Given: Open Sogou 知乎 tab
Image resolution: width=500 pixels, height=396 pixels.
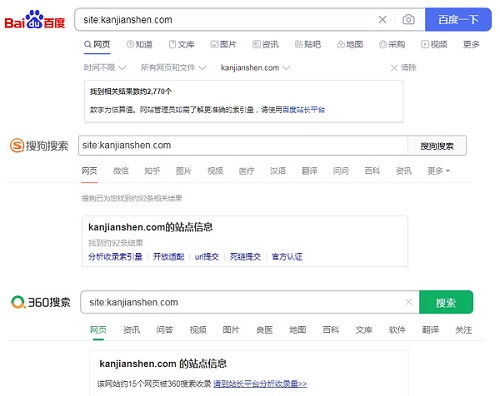Looking at the screenshot, I should click(x=152, y=171).
